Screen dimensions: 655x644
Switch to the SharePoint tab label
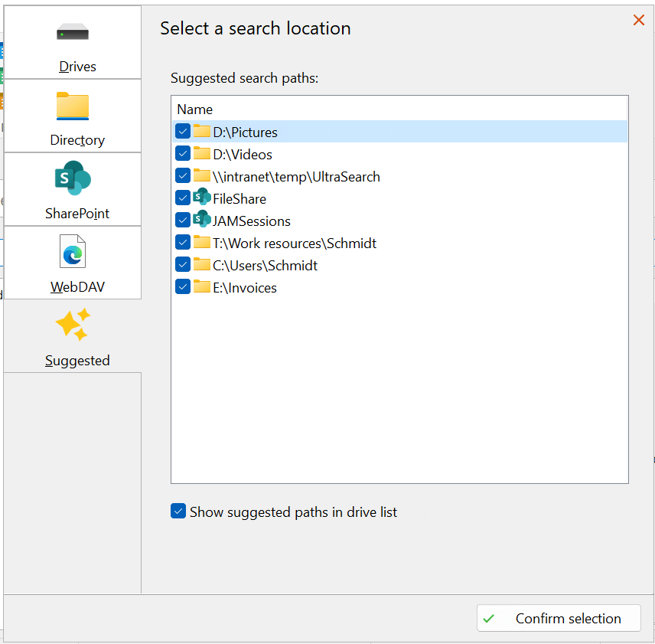(77, 214)
